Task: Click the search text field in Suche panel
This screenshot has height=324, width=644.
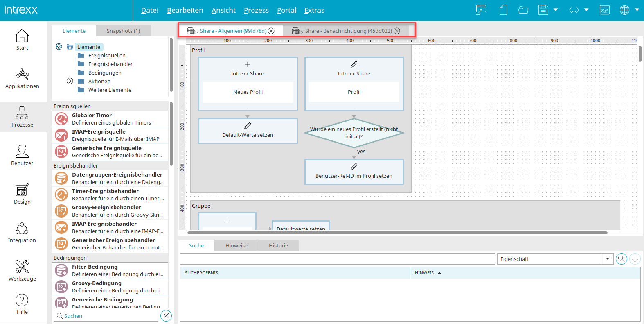Action: (x=338, y=259)
